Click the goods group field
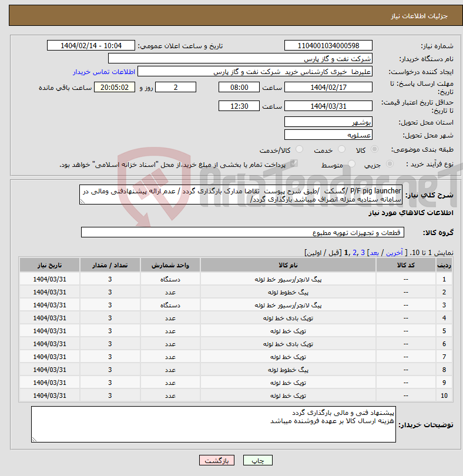The image size is (463, 476). (x=243, y=232)
